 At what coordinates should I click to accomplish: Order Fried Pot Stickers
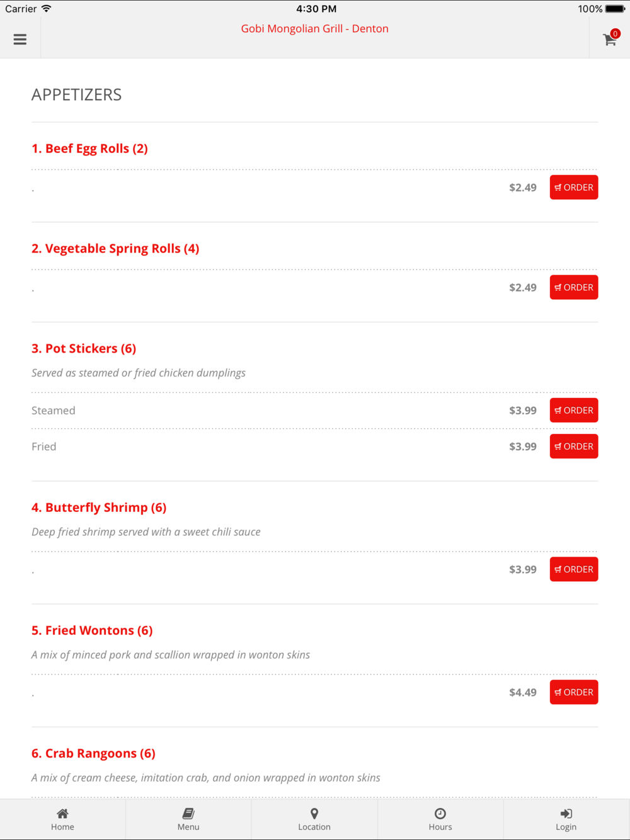point(574,446)
